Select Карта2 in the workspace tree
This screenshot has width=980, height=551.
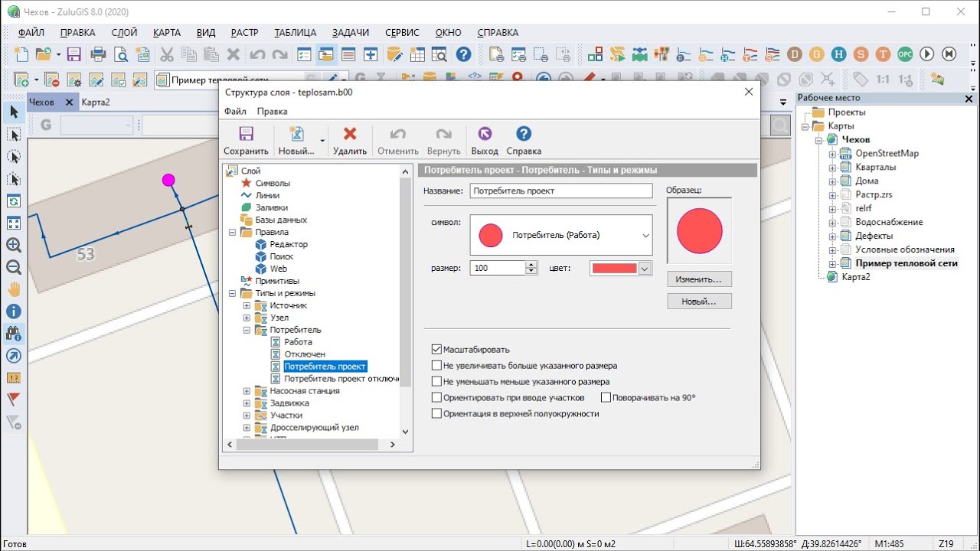[856, 277]
